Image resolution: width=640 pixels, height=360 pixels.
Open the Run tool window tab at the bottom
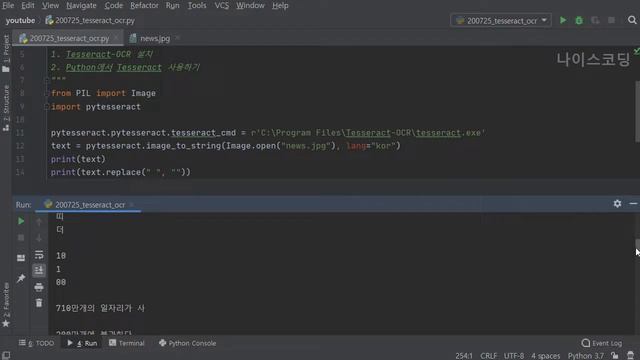pyautogui.click(x=82, y=343)
